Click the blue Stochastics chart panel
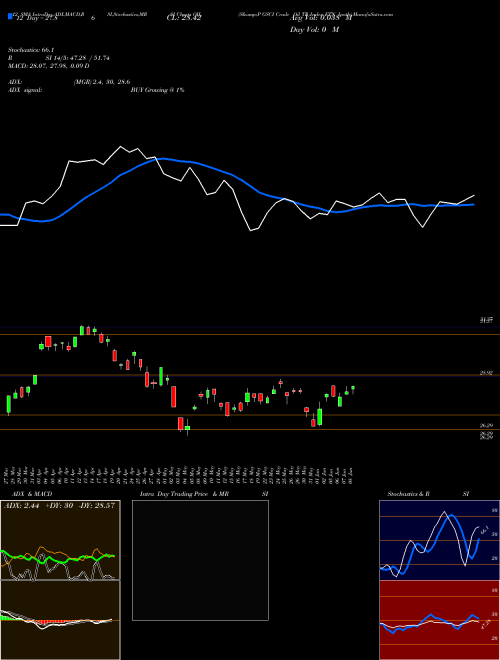The width and height of the screenshot is (500, 660). (x=439, y=540)
